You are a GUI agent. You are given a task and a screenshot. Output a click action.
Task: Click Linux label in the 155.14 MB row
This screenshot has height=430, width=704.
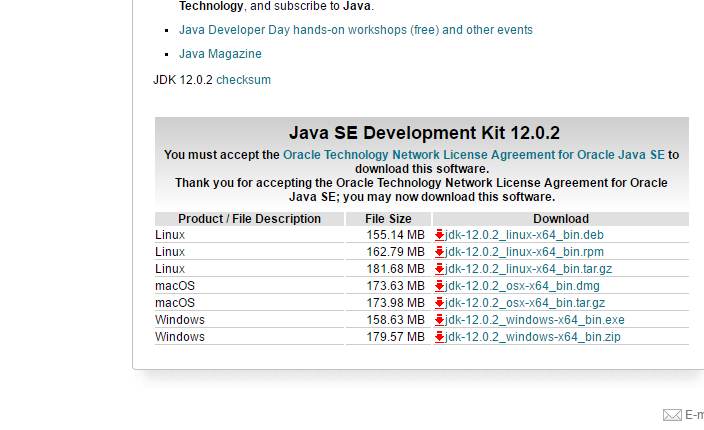pyautogui.click(x=170, y=235)
